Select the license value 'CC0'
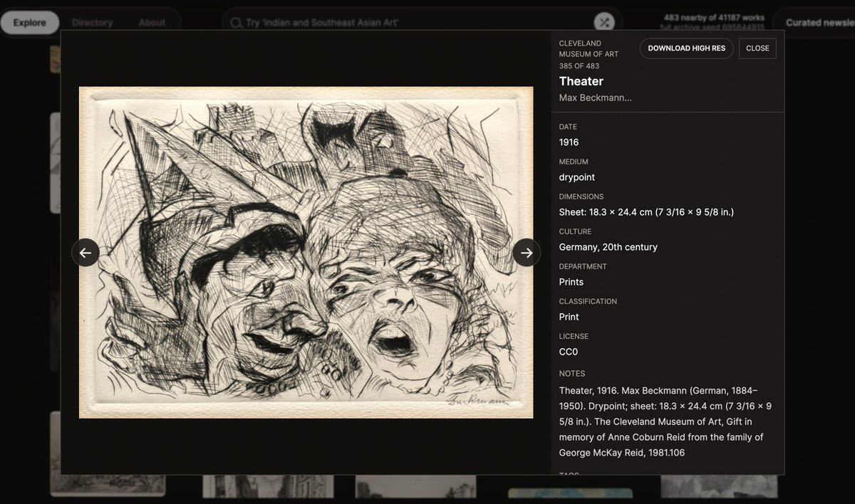The height and width of the screenshot is (504, 855). click(x=569, y=352)
